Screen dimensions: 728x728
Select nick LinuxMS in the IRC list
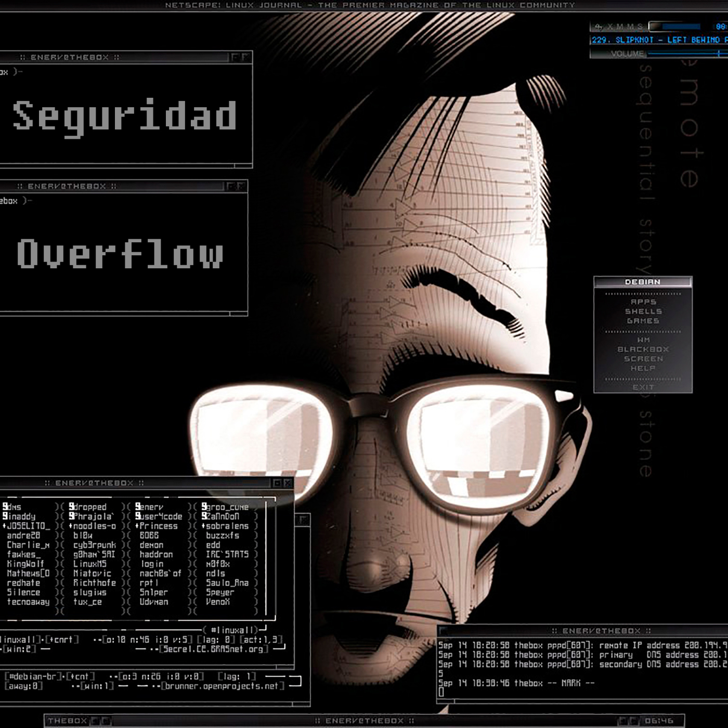[90, 564]
